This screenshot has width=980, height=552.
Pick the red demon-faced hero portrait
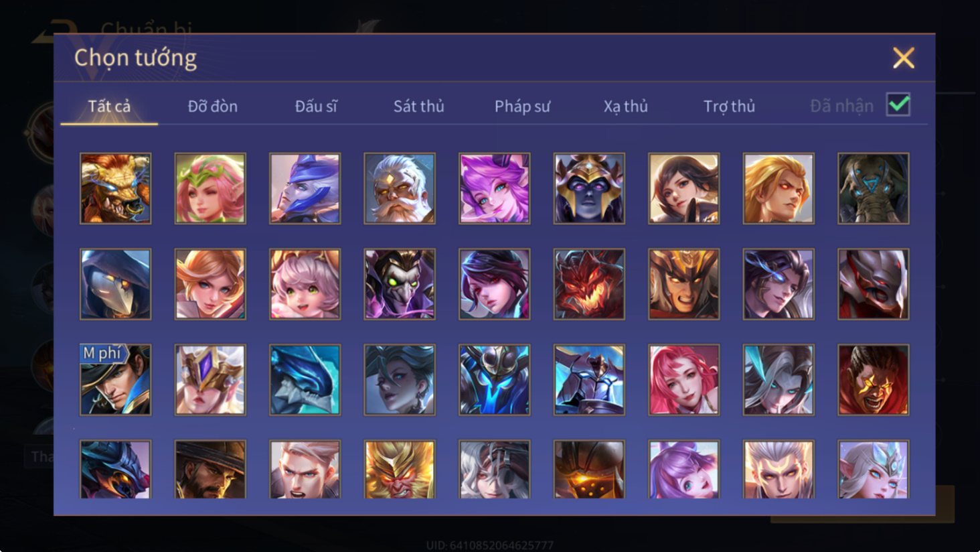pyautogui.click(x=589, y=284)
